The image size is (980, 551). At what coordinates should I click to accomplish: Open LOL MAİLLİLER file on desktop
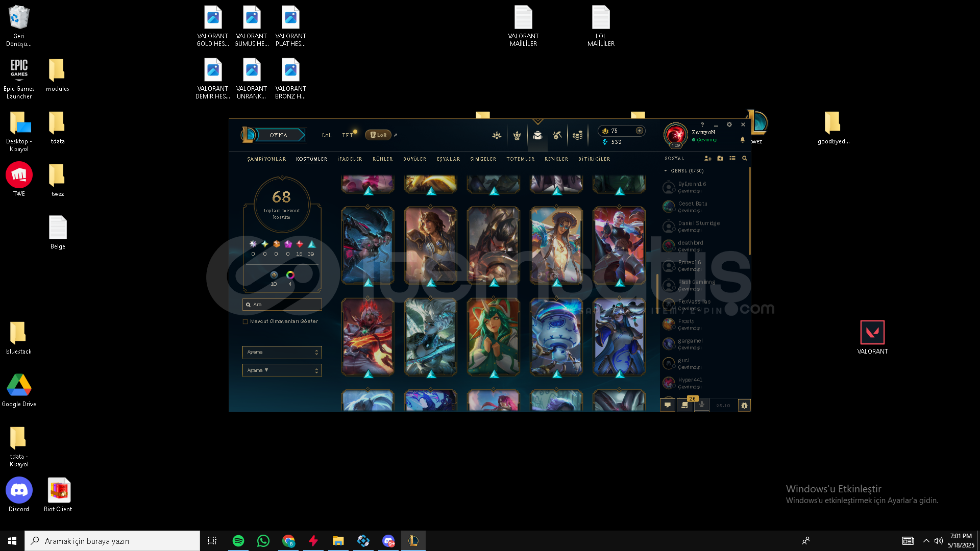coord(601,26)
